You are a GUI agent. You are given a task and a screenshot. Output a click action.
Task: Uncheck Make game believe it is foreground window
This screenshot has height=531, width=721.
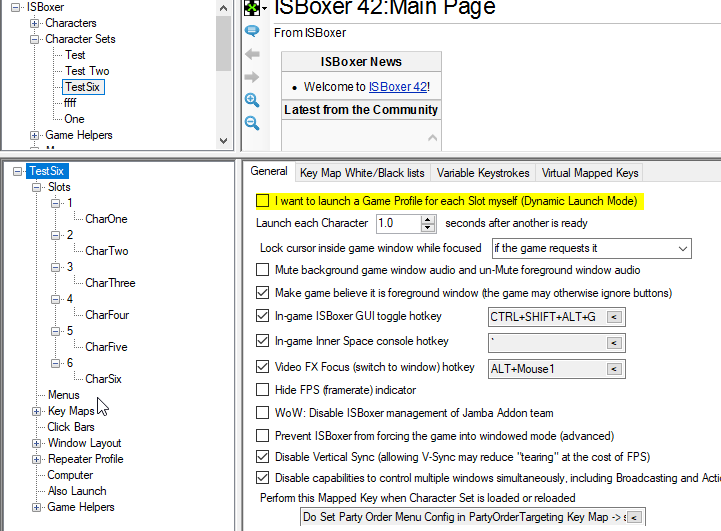tap(263, 292)
